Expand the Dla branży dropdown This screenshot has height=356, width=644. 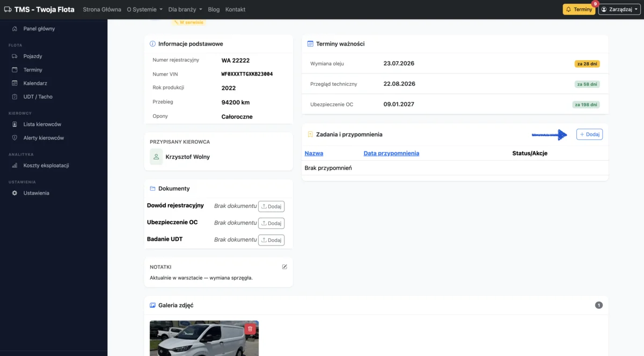point(185,10)
